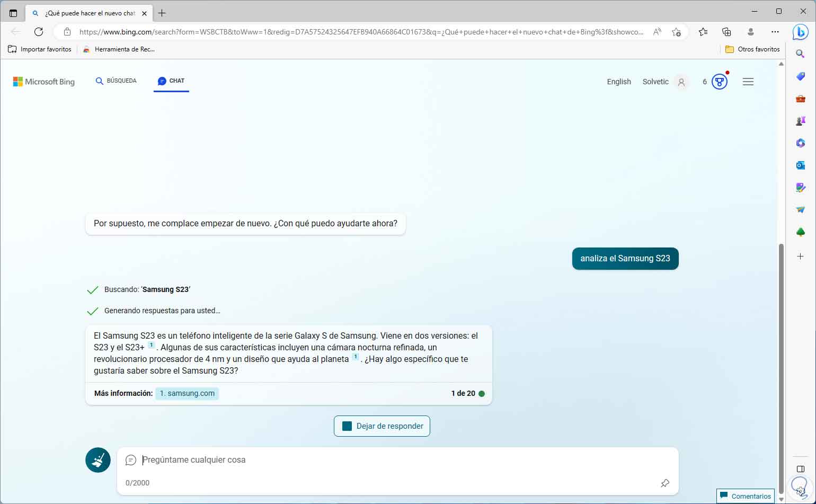Open the sidebar Tools briefcase icon

tap(800, 99)
